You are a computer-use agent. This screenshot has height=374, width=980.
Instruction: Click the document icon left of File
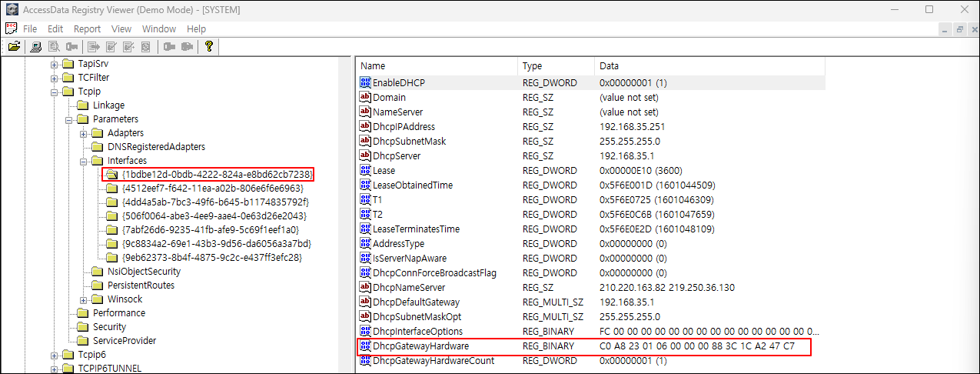(x=11, y=28)
